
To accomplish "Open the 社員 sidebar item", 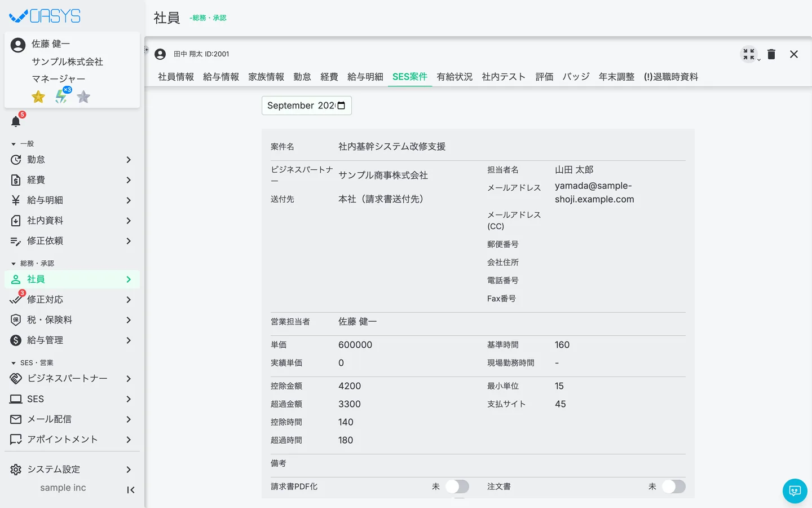I will pyautogui.click(x=72, y=279).
